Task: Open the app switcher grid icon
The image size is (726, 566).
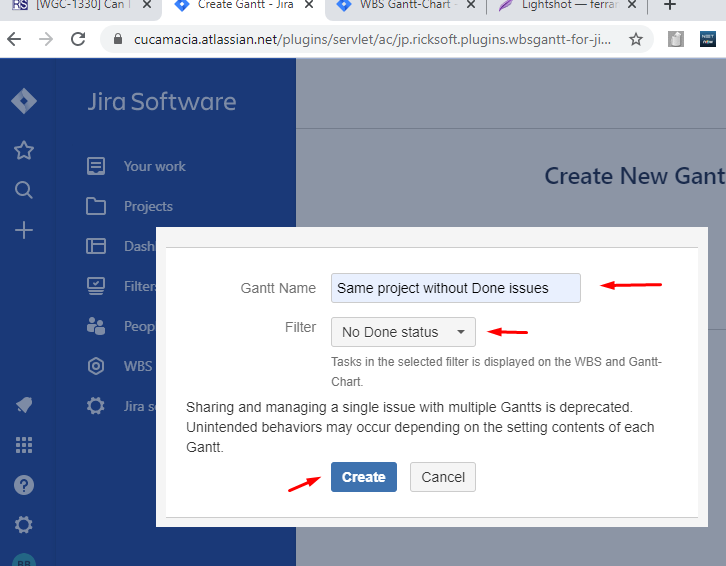Action: click(24, 445)
